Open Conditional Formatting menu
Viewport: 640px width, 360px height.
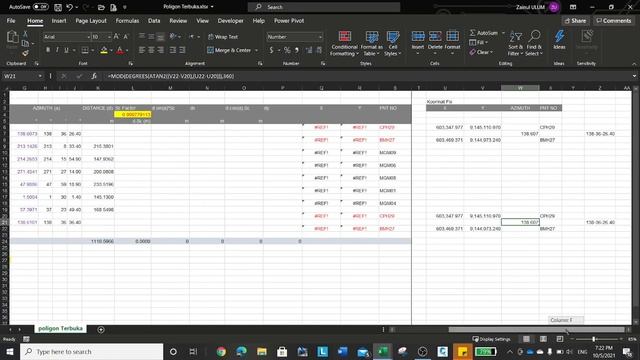click(344, 43)
